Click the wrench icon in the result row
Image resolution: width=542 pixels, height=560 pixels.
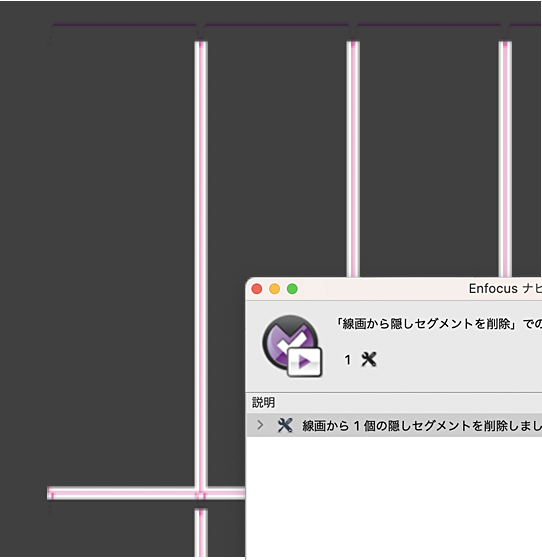pyautogui.click(x=285, y=425)
